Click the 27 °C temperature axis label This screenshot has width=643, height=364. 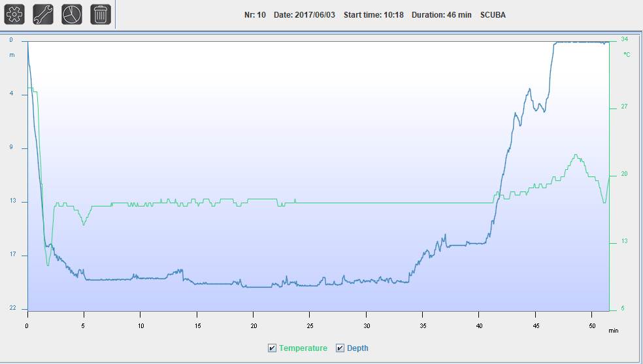624,106
